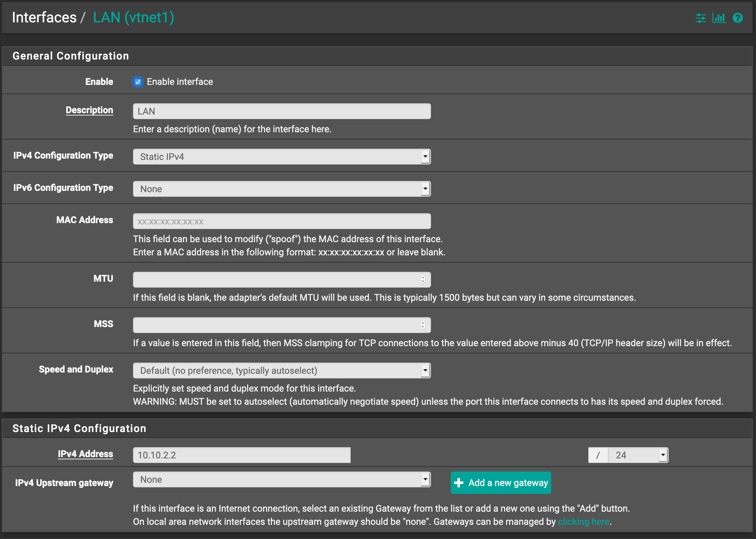Click the MSS field stepper arrows
Image resolution: width=756 pixels, height=539 pixels.
[422, 324]
